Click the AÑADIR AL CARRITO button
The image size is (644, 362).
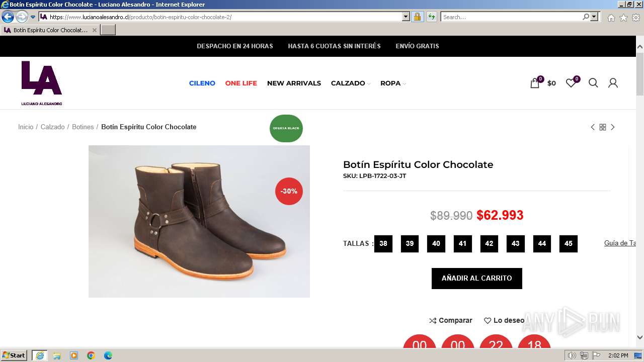[476, 278]
